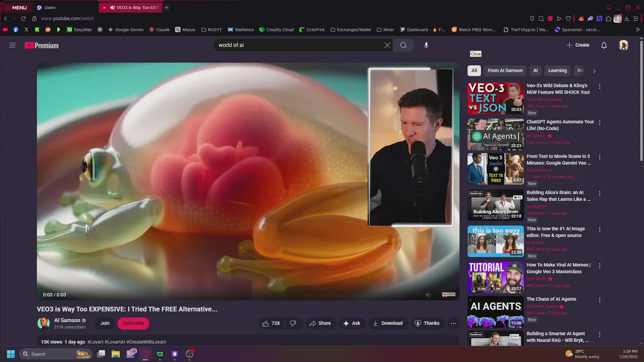Select the AI filter chip
644x362 pixels.
(x=535, y=71)
